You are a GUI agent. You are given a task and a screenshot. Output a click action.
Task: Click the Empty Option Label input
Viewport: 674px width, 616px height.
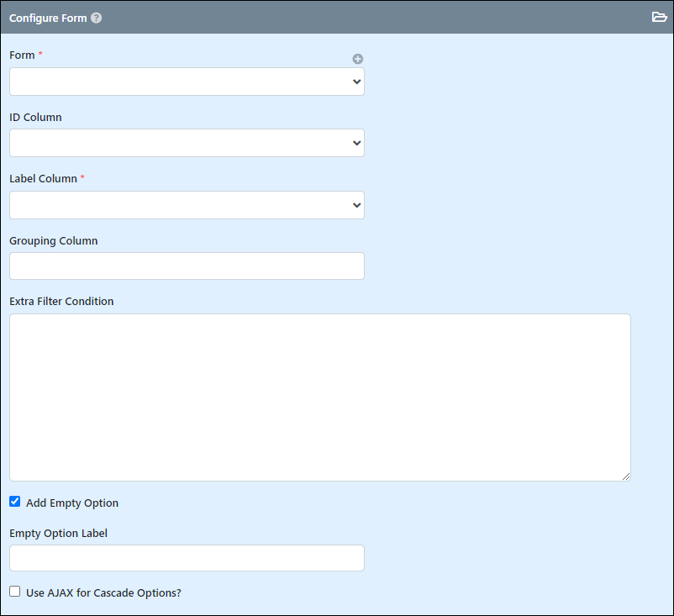[x=187, y=558]
